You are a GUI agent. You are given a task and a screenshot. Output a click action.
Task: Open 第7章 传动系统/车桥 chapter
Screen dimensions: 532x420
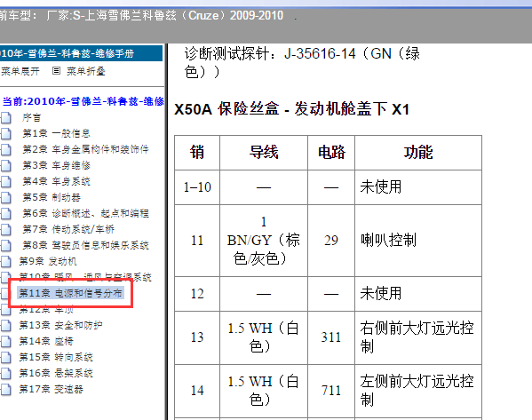click(68, 229)
